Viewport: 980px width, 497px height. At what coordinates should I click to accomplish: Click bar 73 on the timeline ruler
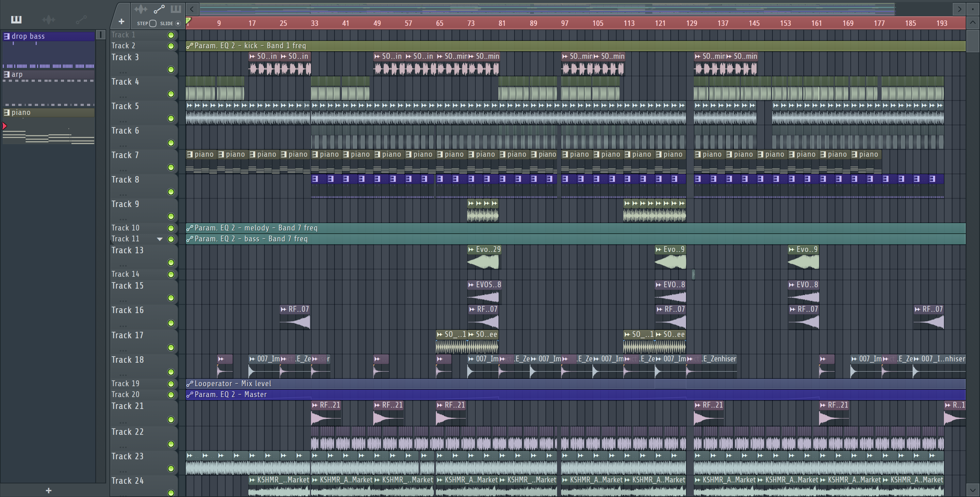(x=471, y=23)
